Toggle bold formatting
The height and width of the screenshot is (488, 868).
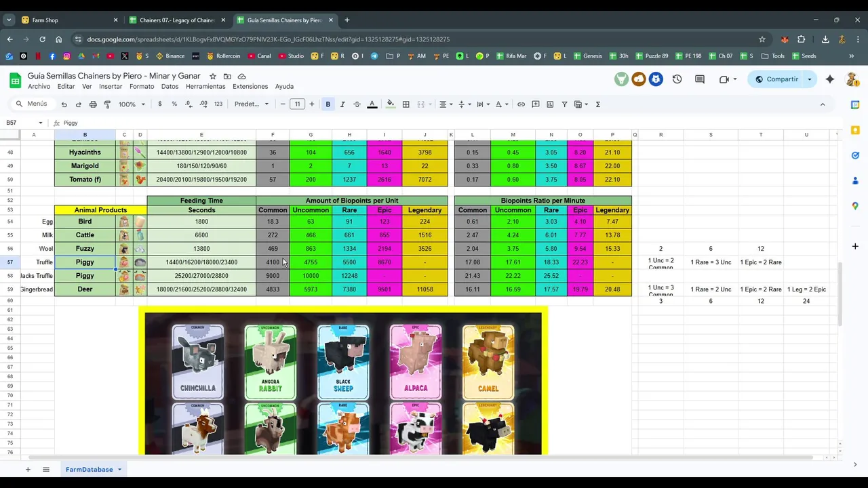tap(328, 104)
